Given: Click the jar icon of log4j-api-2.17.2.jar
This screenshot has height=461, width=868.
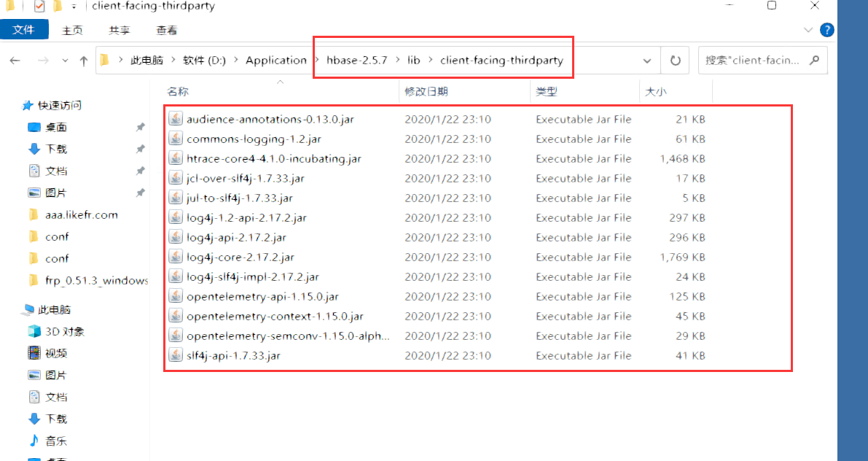Looking at the screenshot, I should pyautogui.click(x=176, y=236).
